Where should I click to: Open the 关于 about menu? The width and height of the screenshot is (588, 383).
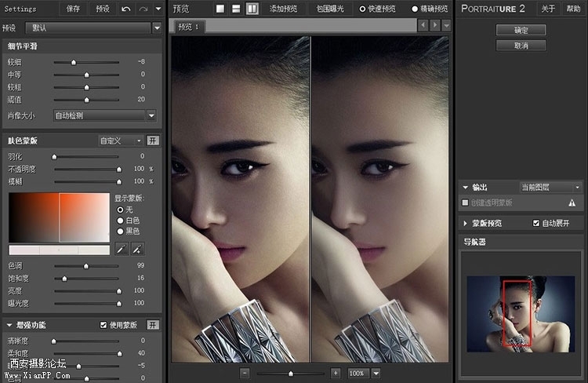coord(548,9)
